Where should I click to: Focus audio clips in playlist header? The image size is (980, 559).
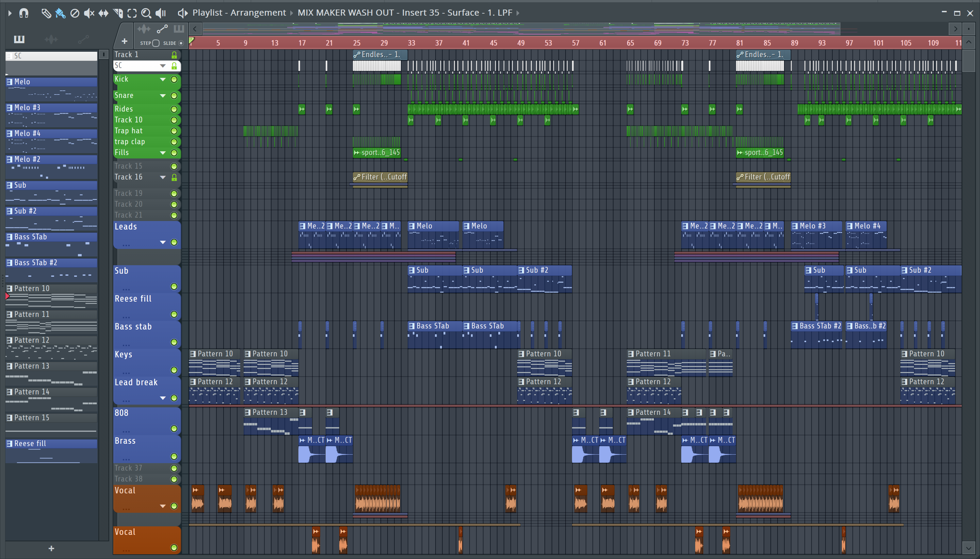click(144, 29)
